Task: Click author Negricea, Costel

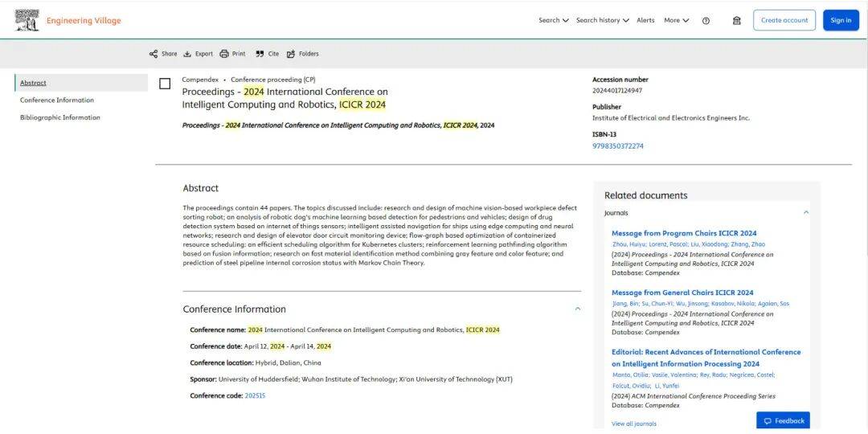Action: [751, 375]
